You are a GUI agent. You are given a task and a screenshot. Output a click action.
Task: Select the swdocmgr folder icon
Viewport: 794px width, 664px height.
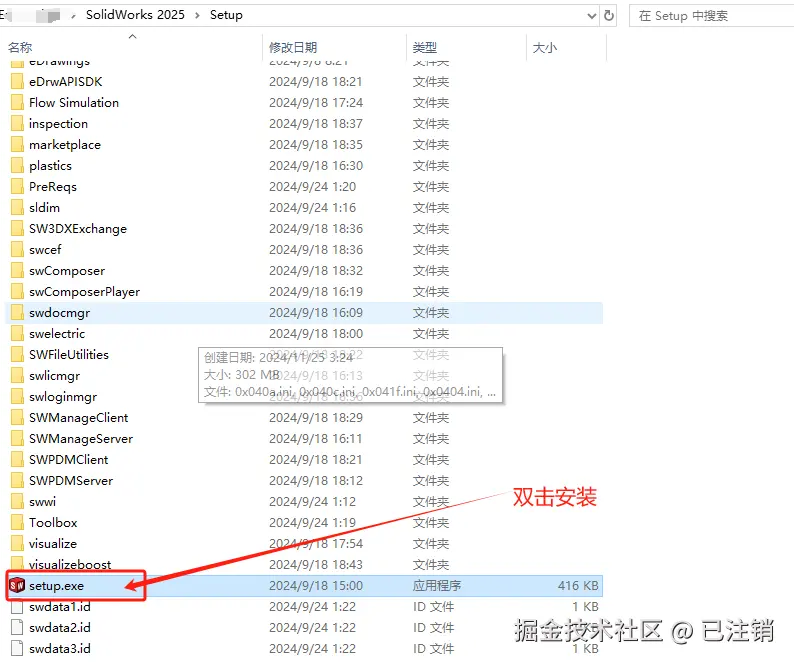pyautogui.click(x=17, y=313)
